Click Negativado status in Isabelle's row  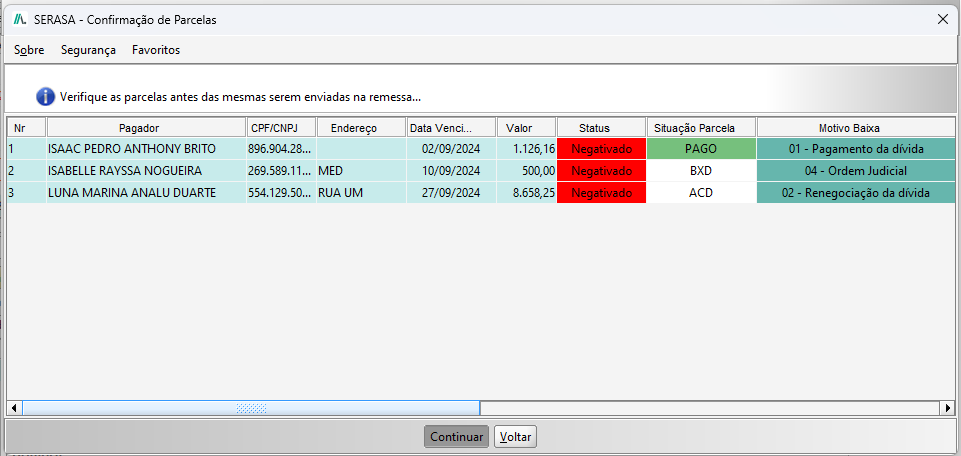[601, 171]
